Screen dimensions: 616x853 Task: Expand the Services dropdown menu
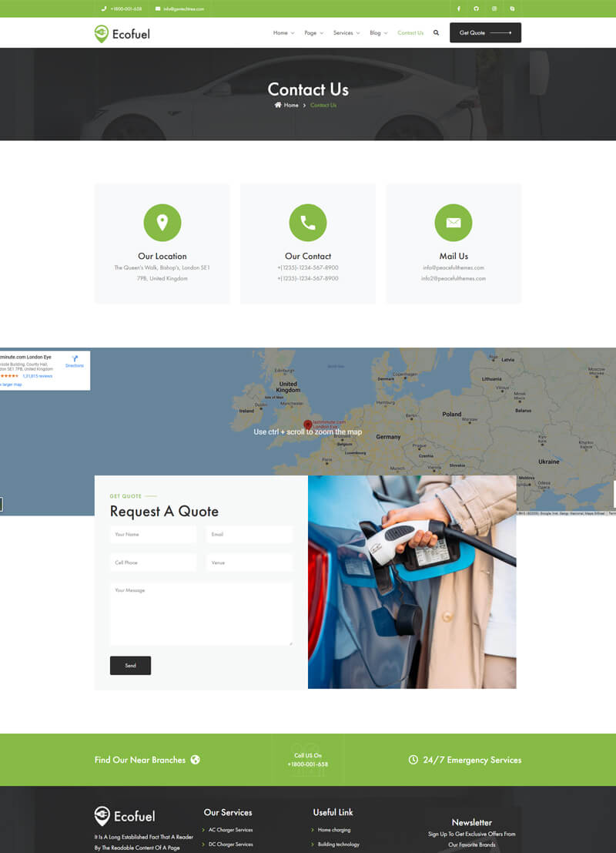[346, 33]
